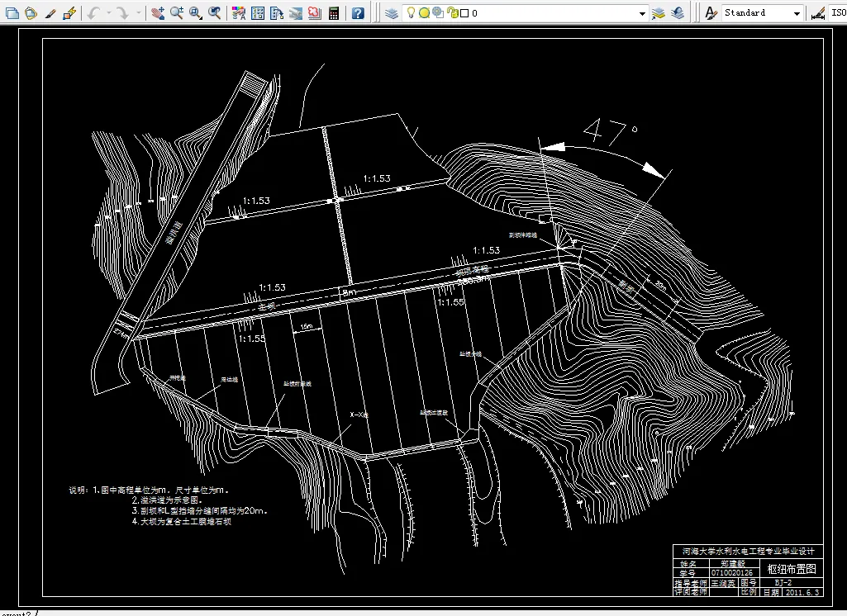847x616 pixels.
Task: Expand the Standard text style dropdown
Action: (797, 13)
